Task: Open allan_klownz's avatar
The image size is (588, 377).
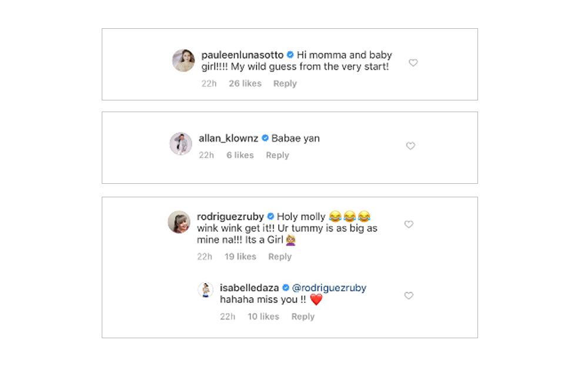Action: click(x=181, y=144)
